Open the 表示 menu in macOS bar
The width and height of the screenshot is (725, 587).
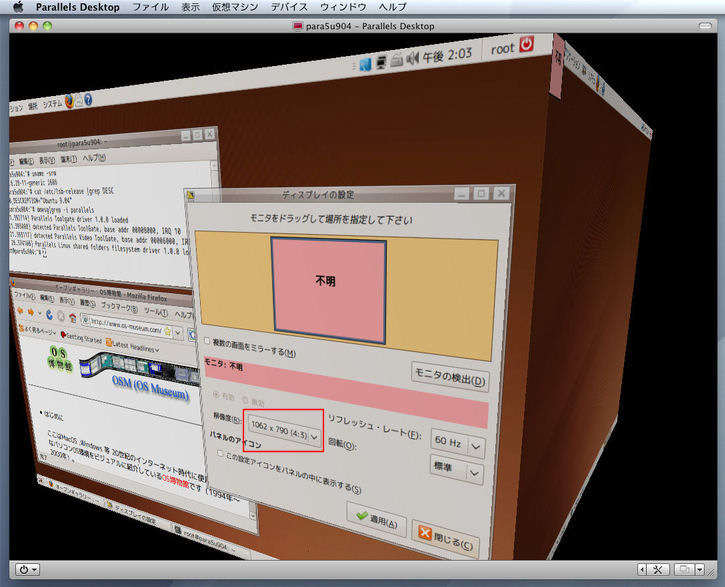[x=190, y=7]
